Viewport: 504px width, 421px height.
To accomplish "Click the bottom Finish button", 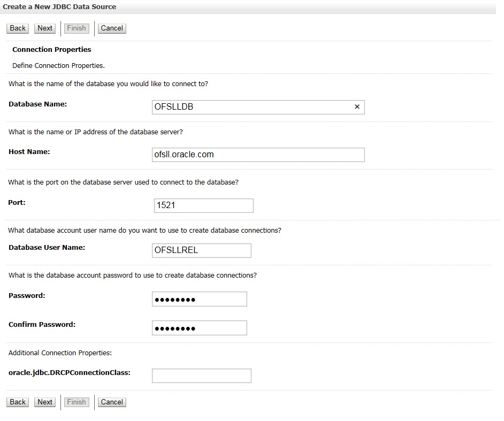I will click(77, 402).
